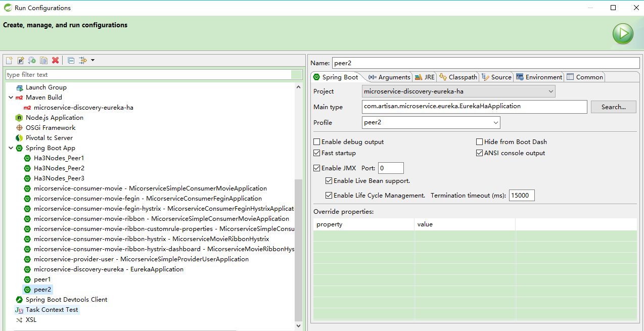Select the peer2 configuration
Screen dimensions: 644x331
click(42, 290)
